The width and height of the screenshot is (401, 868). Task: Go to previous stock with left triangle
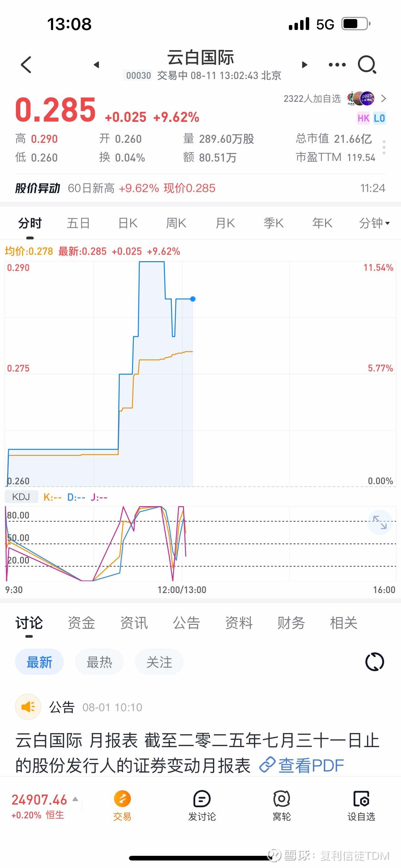tap(97, 64)
